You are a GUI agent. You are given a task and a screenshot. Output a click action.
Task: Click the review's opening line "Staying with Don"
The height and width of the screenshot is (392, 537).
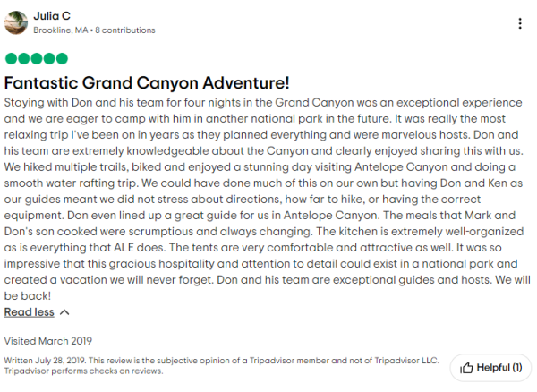(x=54, y=104)
